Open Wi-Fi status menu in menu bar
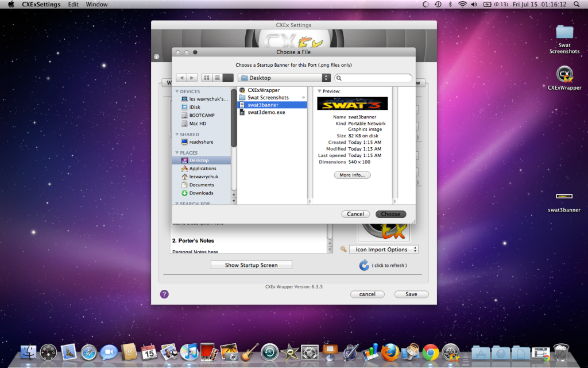588x368 pixels. [462, 5]
